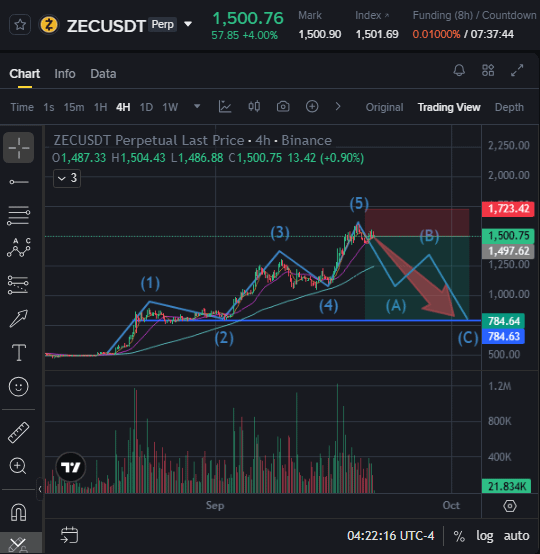Switch to the Info tab
This screenshot has height=554, width=540.
65,73
